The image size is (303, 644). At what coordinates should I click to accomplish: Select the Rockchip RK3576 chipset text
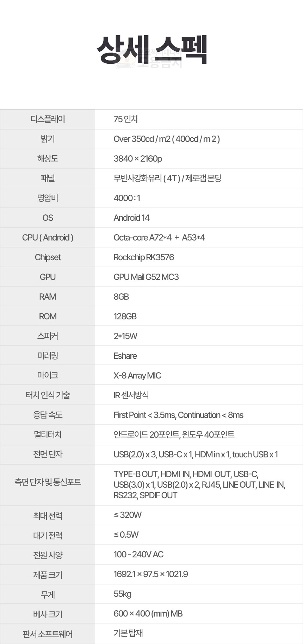(x=144, y=257)
